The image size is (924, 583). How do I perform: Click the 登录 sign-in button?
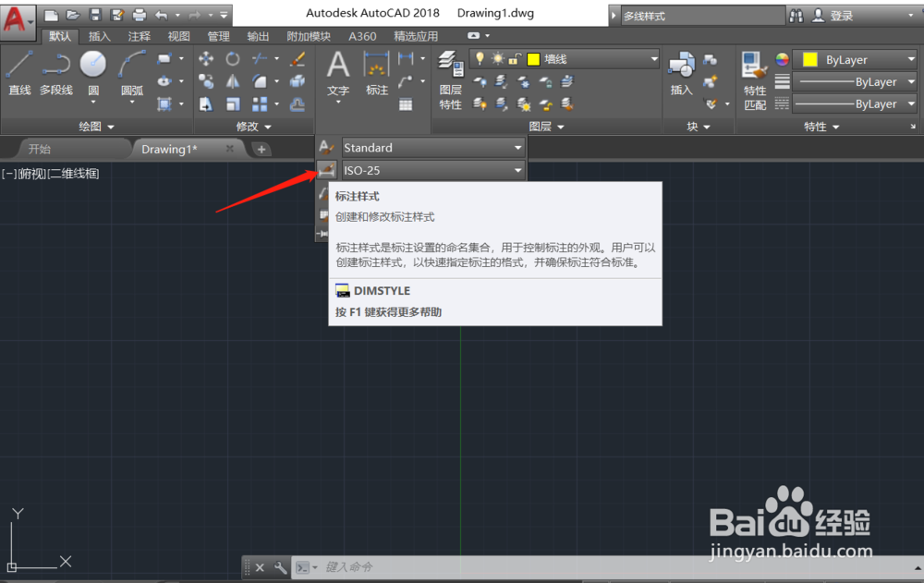(833, 16)
